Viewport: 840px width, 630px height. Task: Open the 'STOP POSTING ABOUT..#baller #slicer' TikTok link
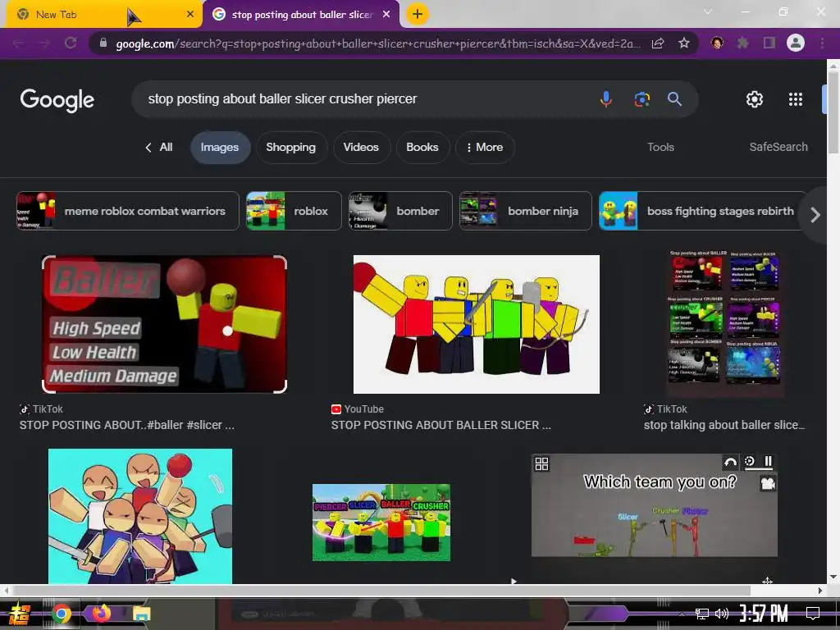point(127,425)
